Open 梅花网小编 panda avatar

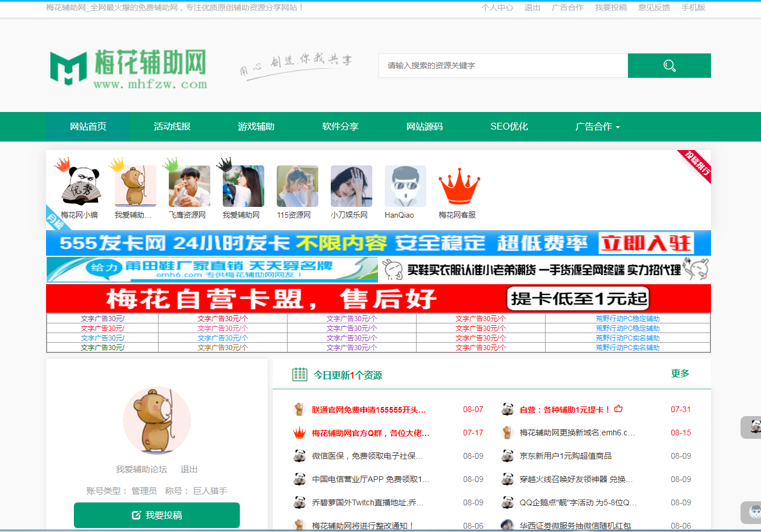pos(81,186)
